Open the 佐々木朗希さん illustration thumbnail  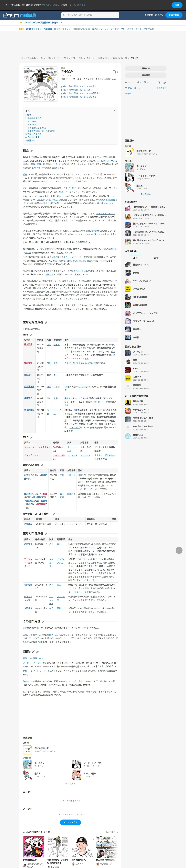tap(82, 847)
